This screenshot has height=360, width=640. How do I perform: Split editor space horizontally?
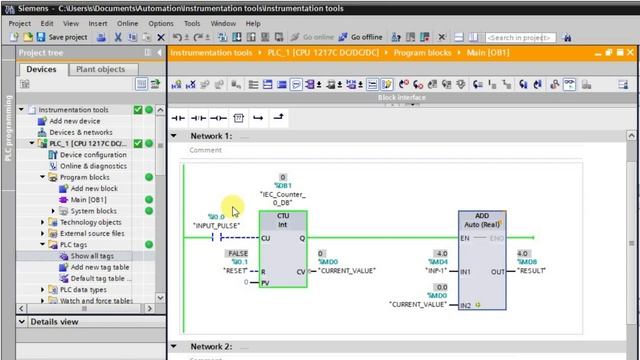click(459, 38)
